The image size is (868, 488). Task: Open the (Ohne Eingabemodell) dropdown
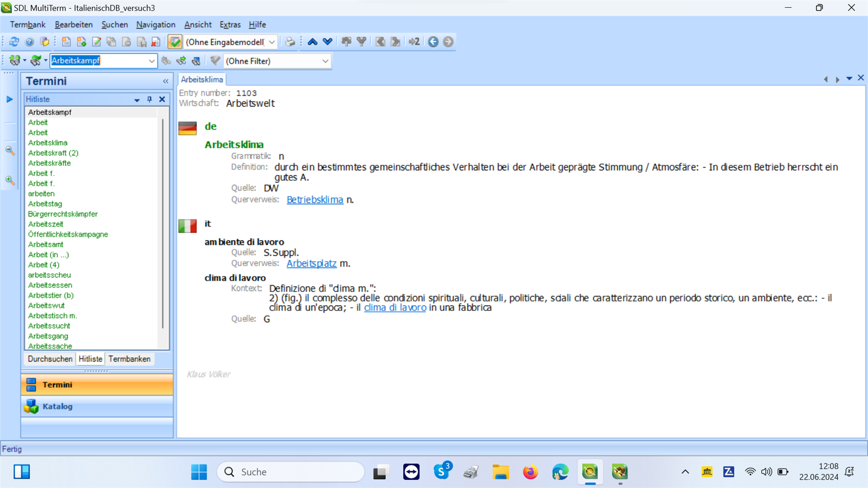point(272,42)
